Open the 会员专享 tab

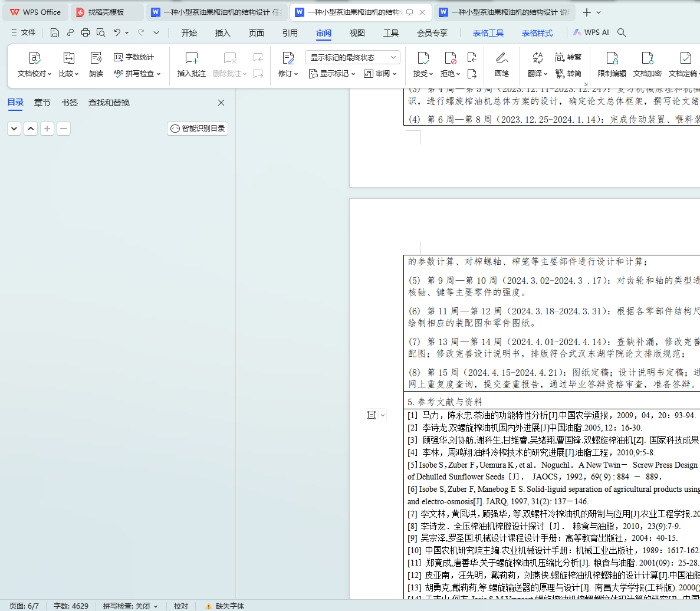point(432,33)
